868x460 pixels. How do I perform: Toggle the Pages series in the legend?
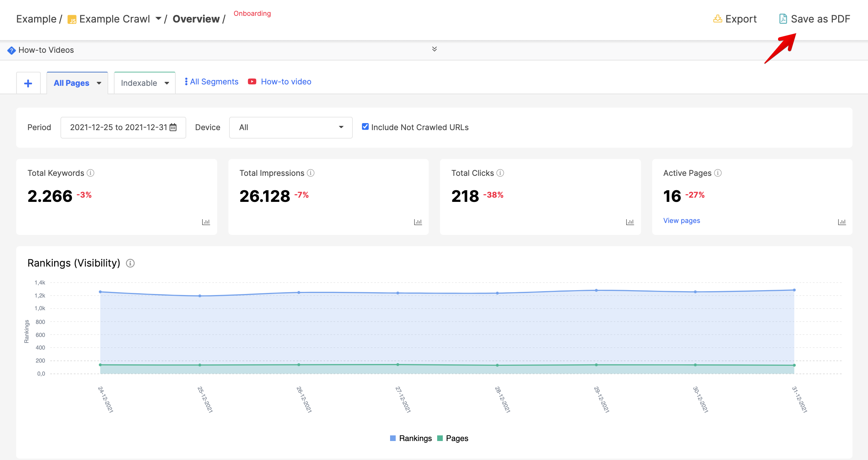[453, 438]
